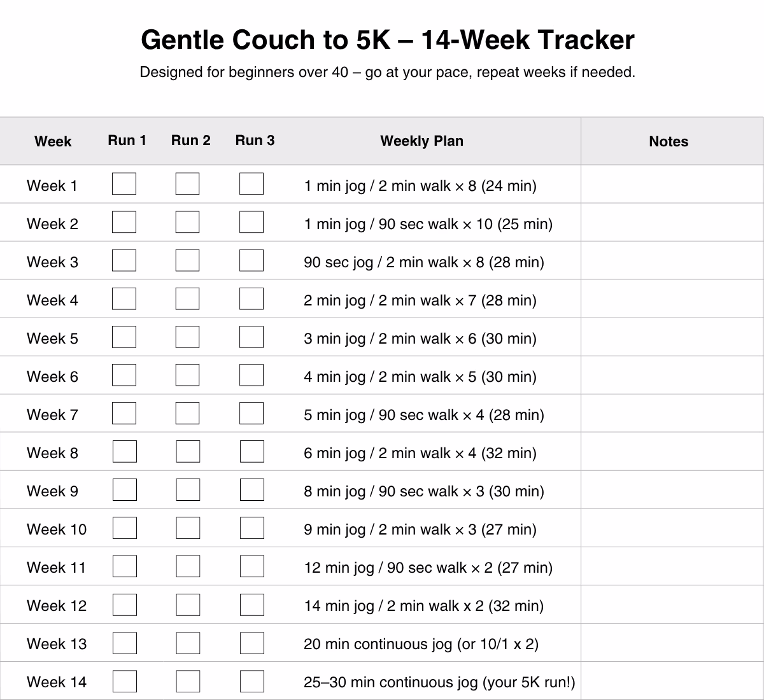Click the Run 2 column header
Image resolution: width=764 pixels, height=700 pixels.
[x=190, y=141]
